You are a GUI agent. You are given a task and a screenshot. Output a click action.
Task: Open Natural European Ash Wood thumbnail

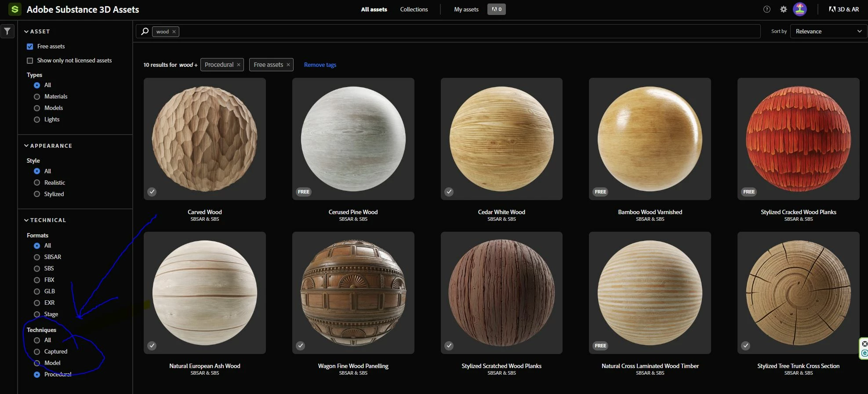point(205,293)
